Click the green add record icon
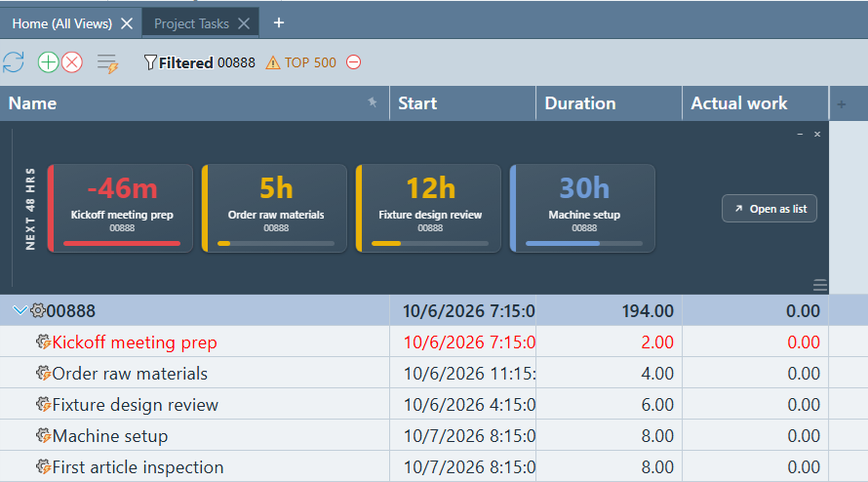The height and width of the screenshot is (482, 868). pos(48,62)
